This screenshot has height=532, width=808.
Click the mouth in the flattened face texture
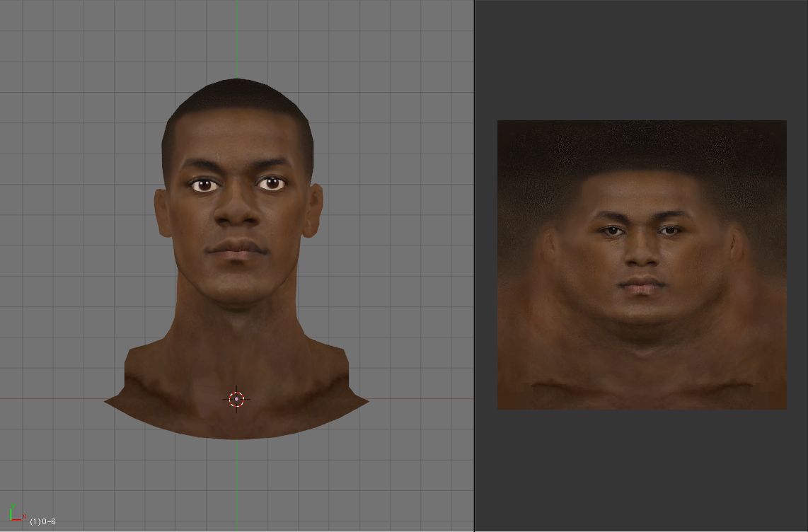tap(642, 286)
